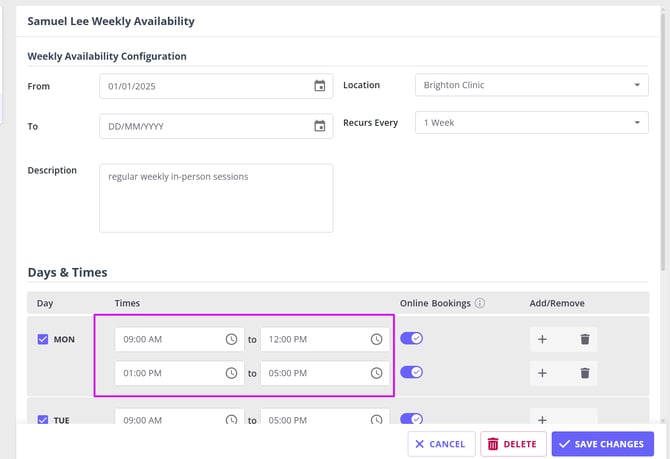
Task: Click into the Description text area
Action: click(216, 198)
